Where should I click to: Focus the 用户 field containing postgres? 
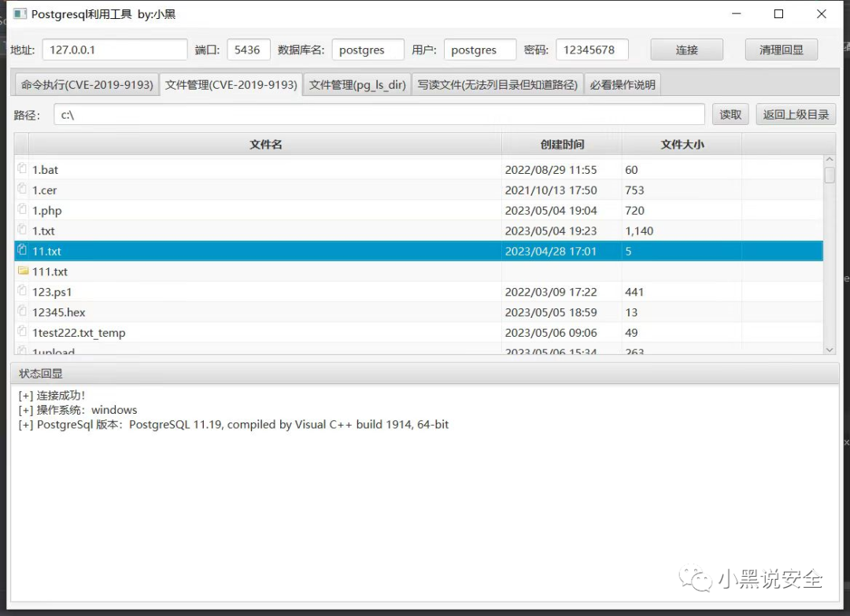point(480,50)
